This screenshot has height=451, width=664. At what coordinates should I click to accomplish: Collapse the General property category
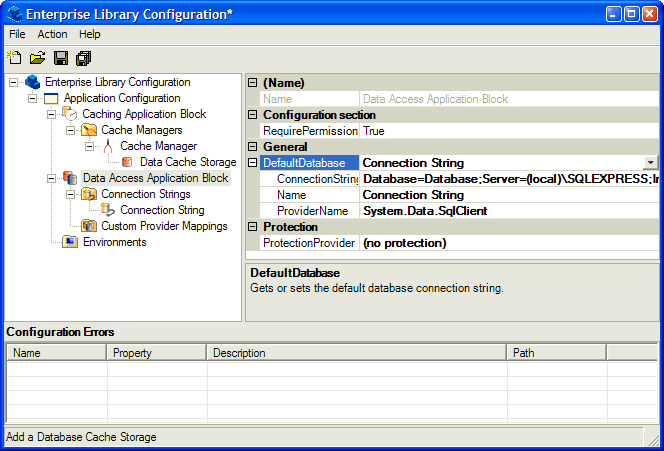[x=252, y=147]
